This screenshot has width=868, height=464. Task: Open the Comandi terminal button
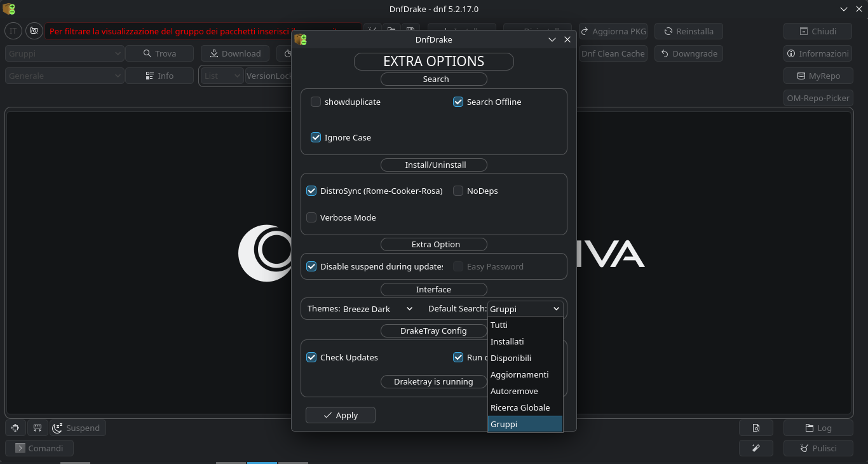(x=39, y=448)
